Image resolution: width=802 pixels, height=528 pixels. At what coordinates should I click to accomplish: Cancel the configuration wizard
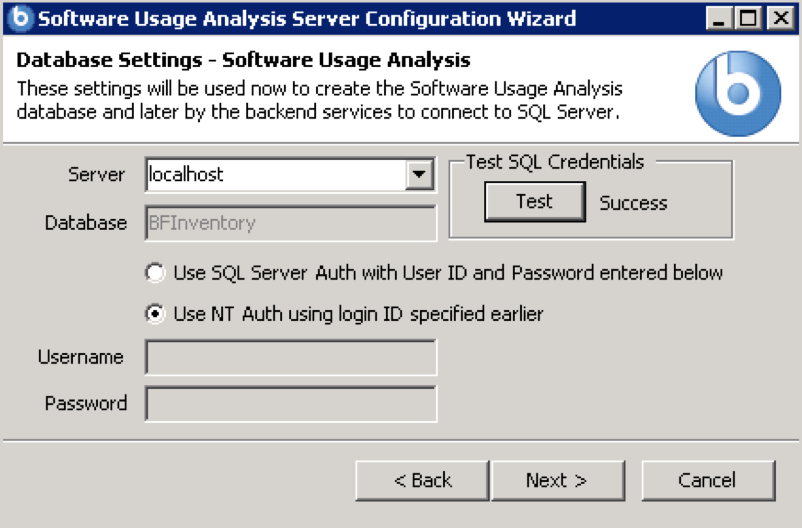pyautogui.click(x=707, y=481)
